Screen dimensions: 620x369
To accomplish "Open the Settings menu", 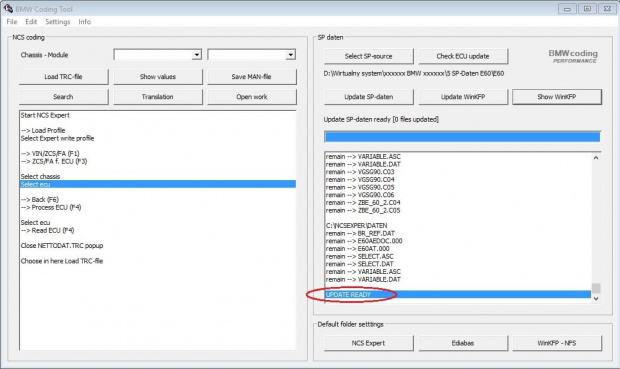I will point(58,22).
